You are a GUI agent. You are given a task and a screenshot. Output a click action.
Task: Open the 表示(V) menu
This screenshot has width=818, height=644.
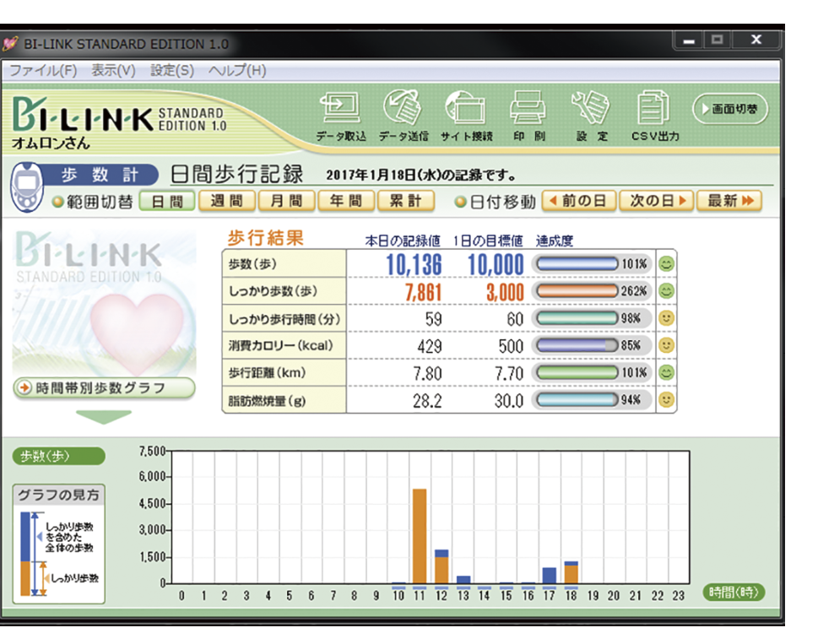(x=113, y=70)
